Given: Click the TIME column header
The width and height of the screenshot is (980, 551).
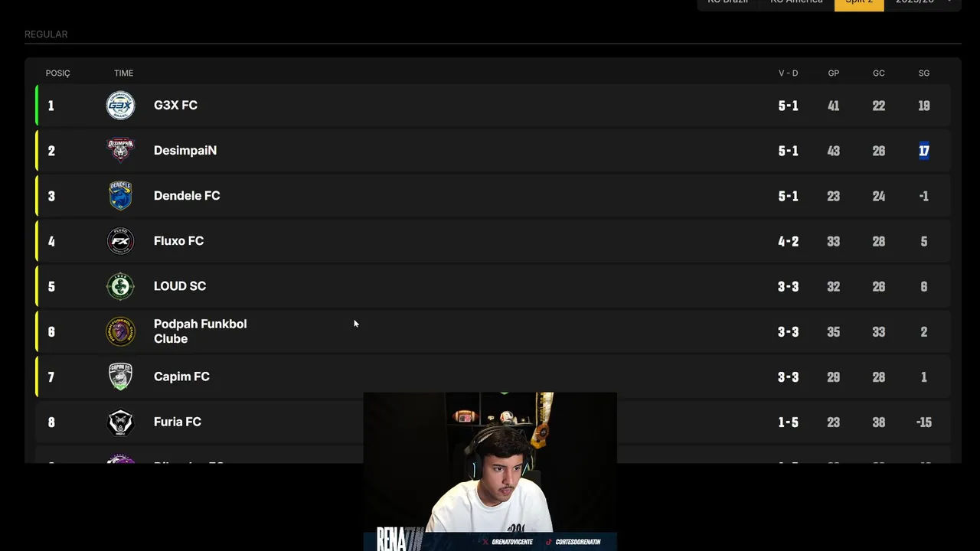Looking at the screenshot, I should [x=123, y=73].
